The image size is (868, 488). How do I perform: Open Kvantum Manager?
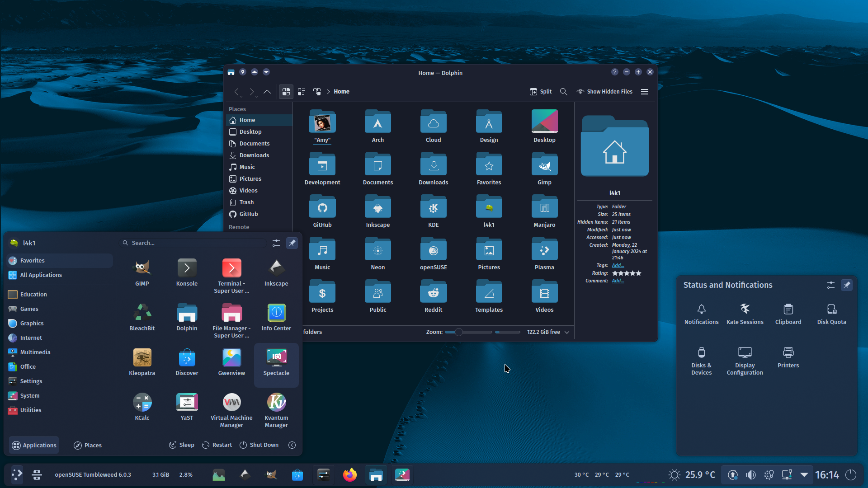[276, 411]
